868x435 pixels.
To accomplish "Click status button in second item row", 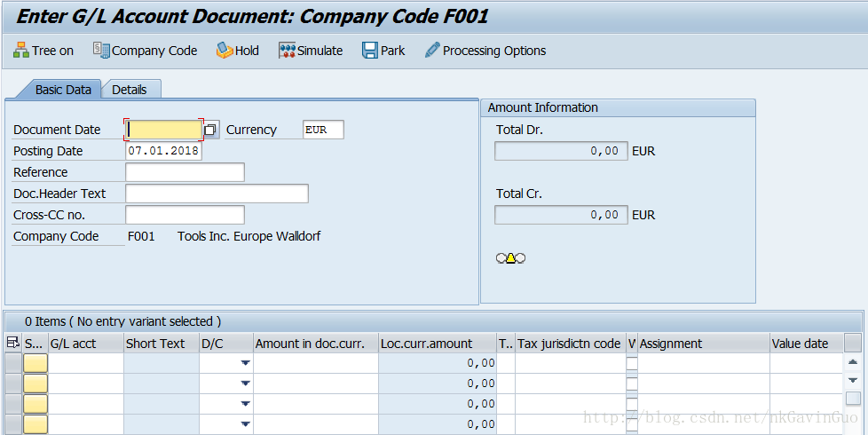I will 36,384.
